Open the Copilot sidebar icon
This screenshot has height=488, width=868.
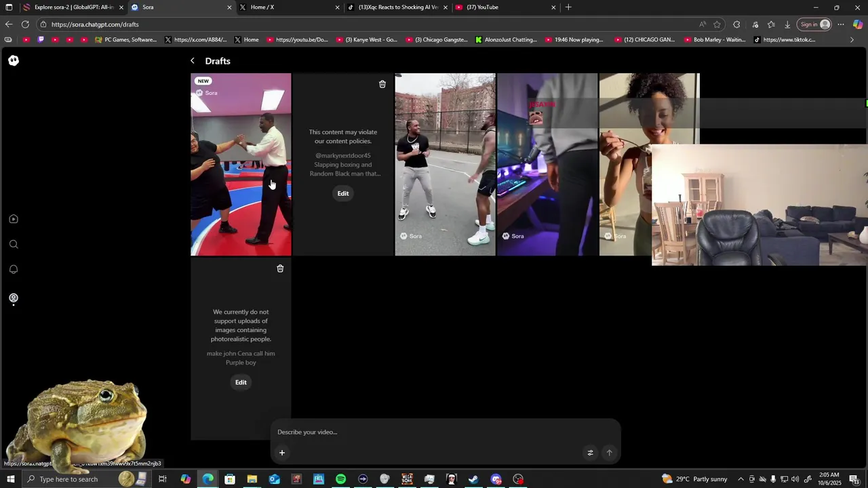(x=858, y=24)
